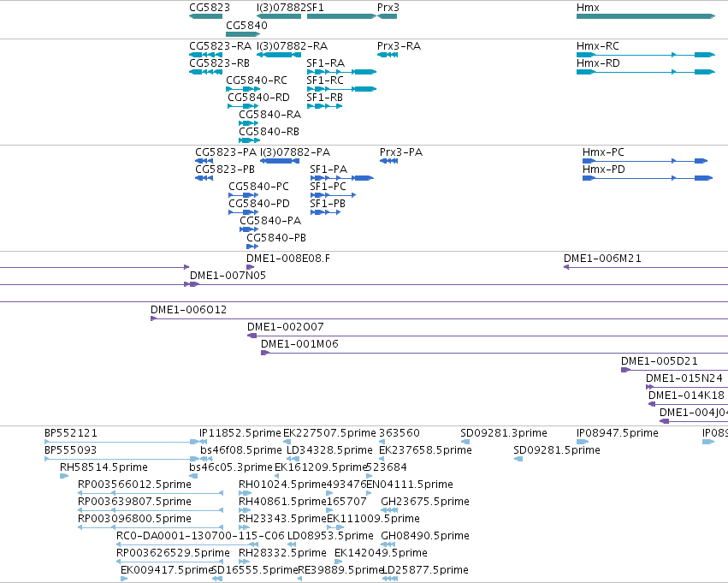728x583 pixels.
Task: Click clone DME1-005D21
Action: (x=675, y=370)
